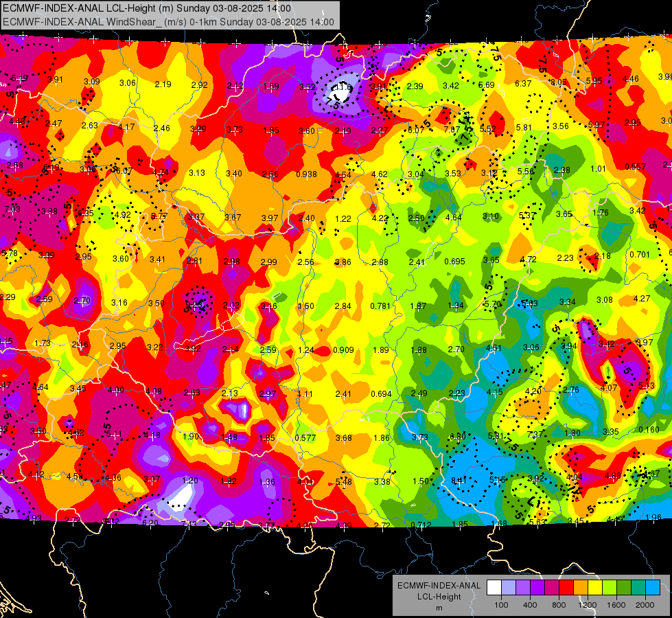Click the orange legend color swatch
672x618 pixels.
(581, 588)
